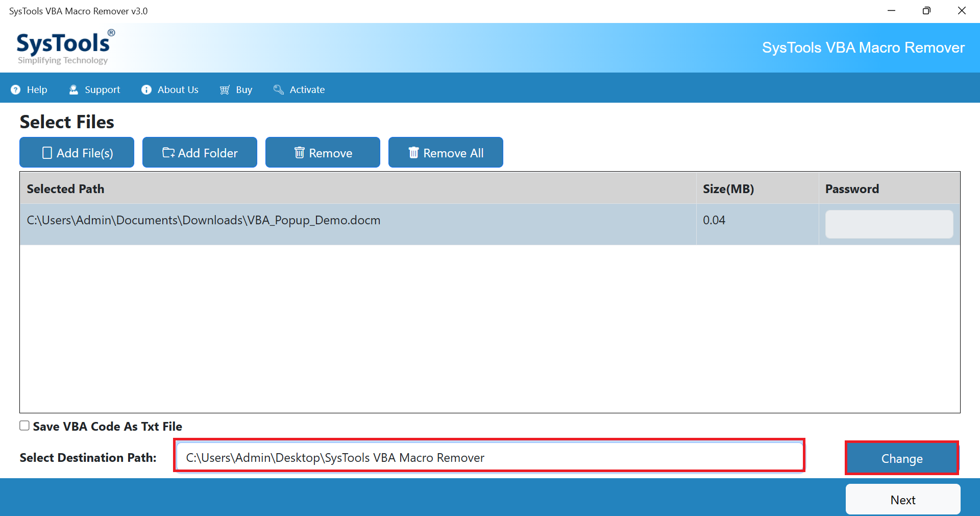This screenshot has height=516, width=980.
Task: Click the Password field for VBA_Popup_Demo.docm
Action: coord(889,224)
